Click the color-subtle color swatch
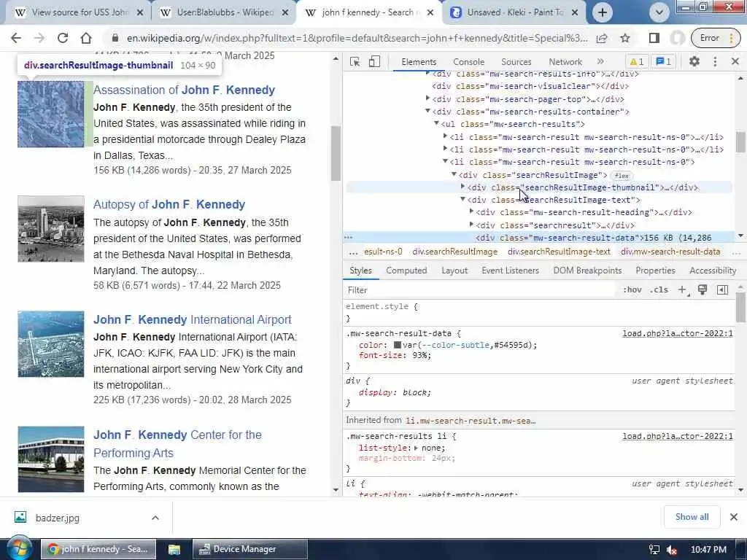747x560 pixels. 398,345
